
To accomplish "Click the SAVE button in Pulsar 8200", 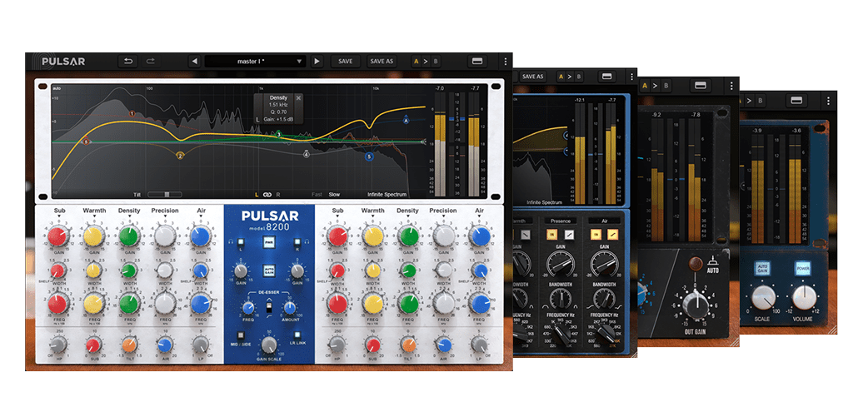I will 346,62.
